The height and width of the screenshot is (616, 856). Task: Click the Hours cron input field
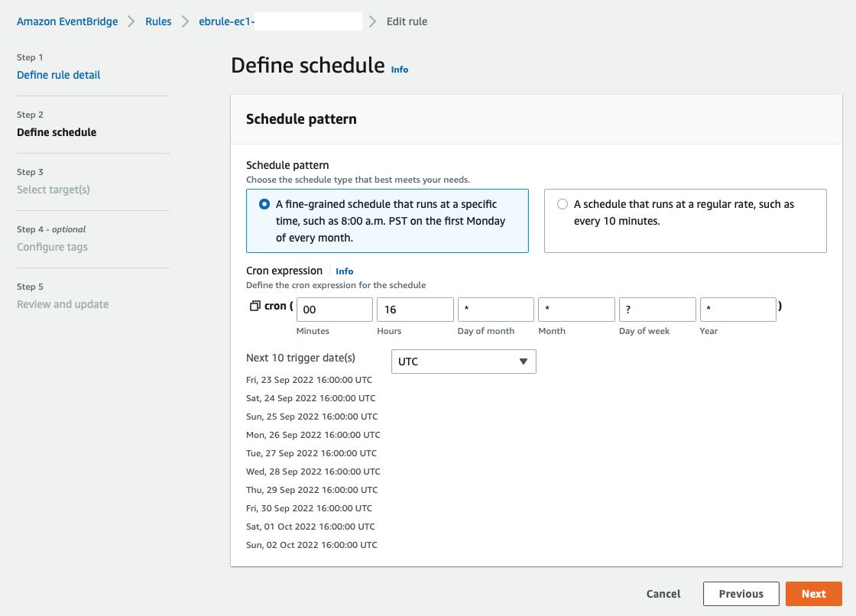click(415, 310)
